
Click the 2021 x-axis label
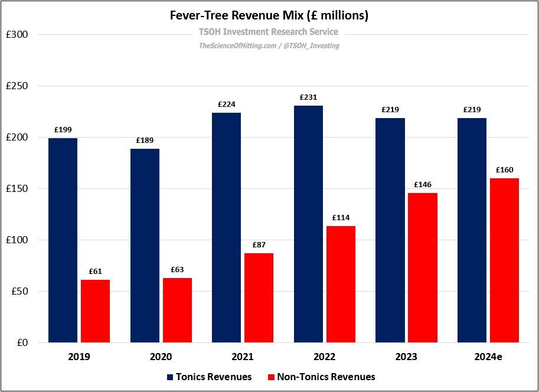(x=243, y=357)
